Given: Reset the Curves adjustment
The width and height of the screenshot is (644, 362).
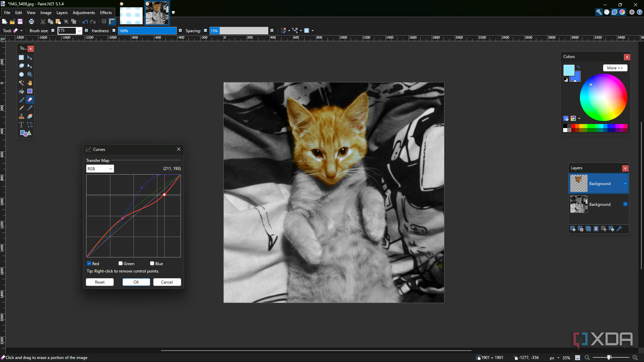Looking at the screenshot, I should pos(100,282).
